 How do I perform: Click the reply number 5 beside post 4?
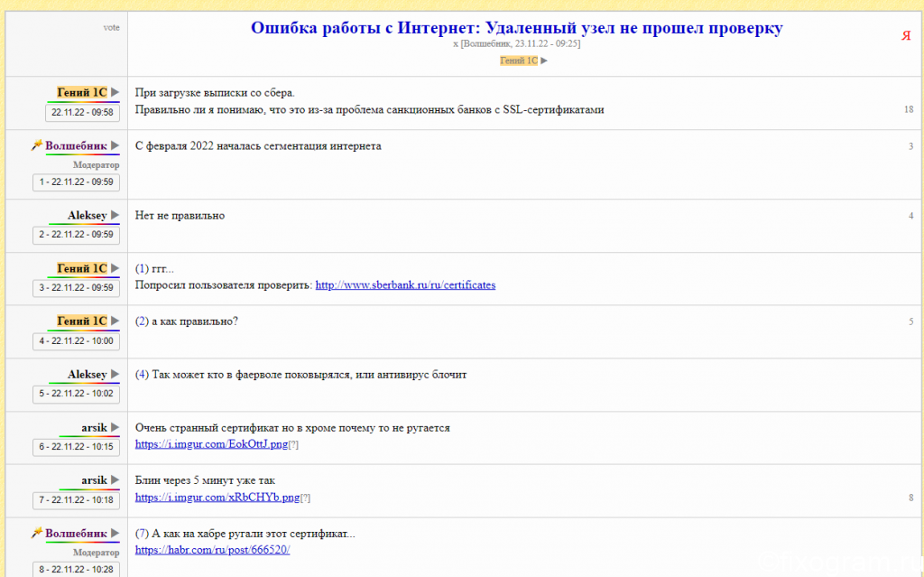(911, 321)
